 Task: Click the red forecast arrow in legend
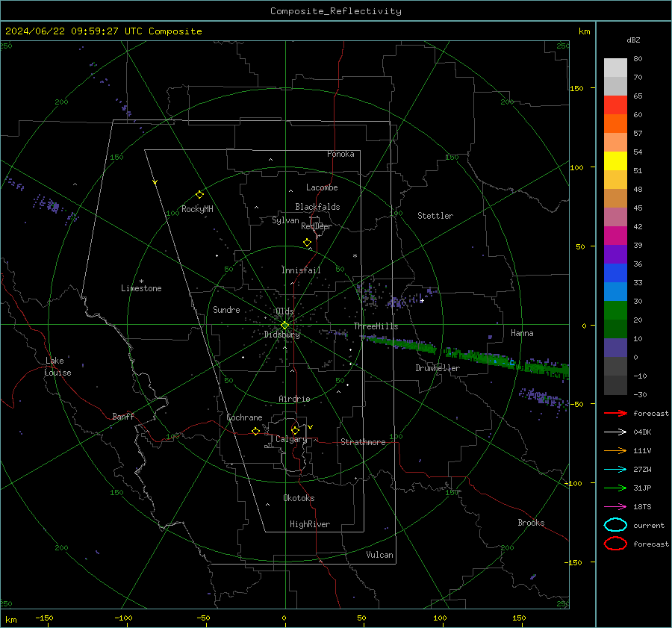click(x=615, y=413)
